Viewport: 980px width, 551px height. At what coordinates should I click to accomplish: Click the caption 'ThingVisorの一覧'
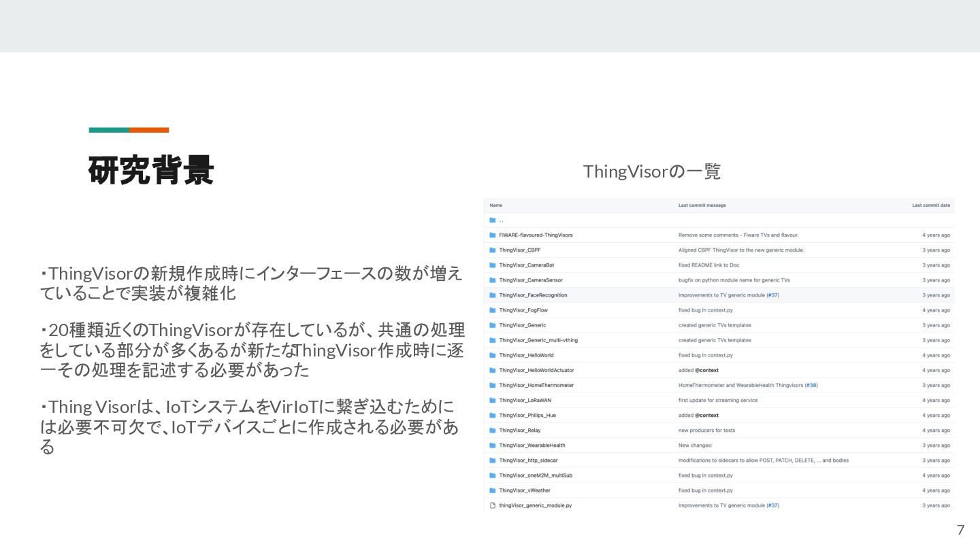pyautogui.click(x=651, y=171)
